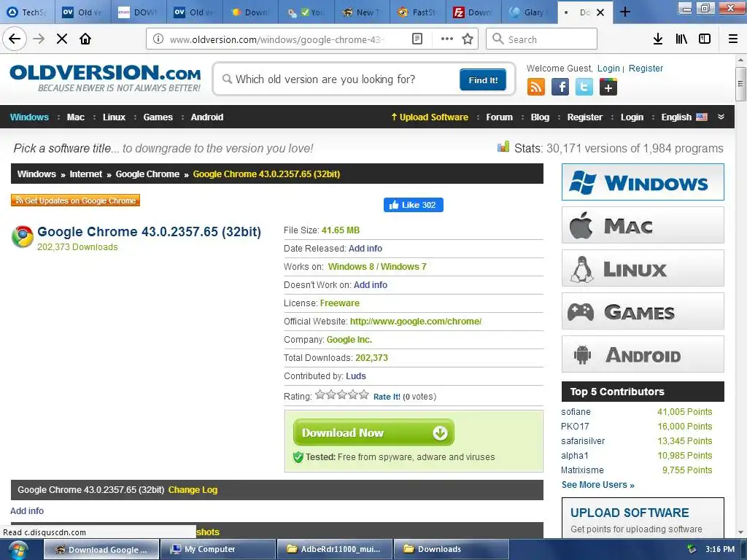Open the Mac menu item

tap(76, 117)
